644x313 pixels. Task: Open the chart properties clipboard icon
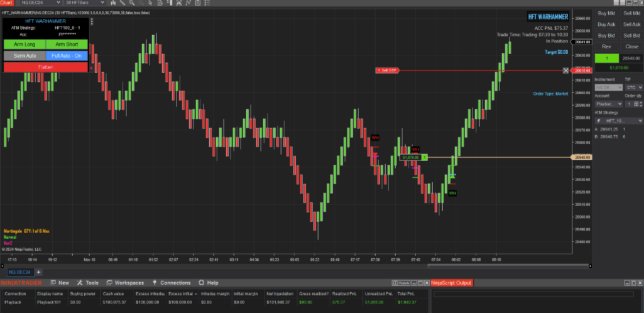coord(197,3)
